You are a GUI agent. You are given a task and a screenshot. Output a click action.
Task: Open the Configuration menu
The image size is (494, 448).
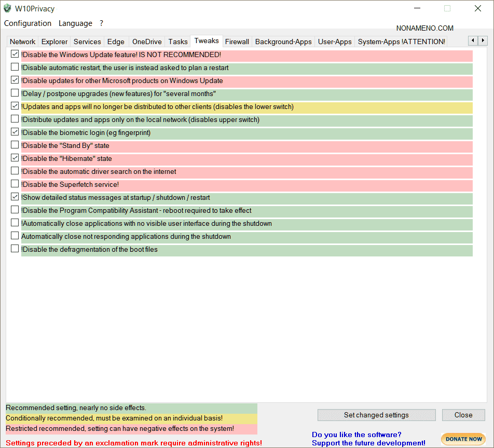[28, 23]
